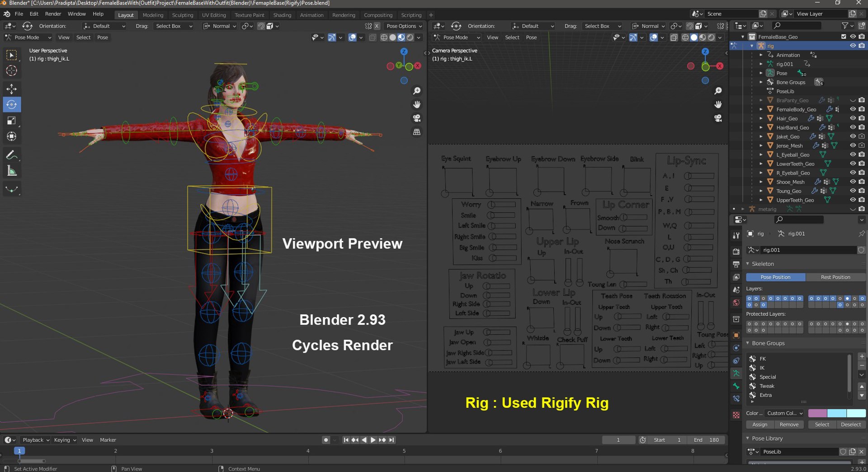Activate the Select Box tool icon
This screenshot has height=472, width=868.
pyautogui.click(x=12, y=55)
